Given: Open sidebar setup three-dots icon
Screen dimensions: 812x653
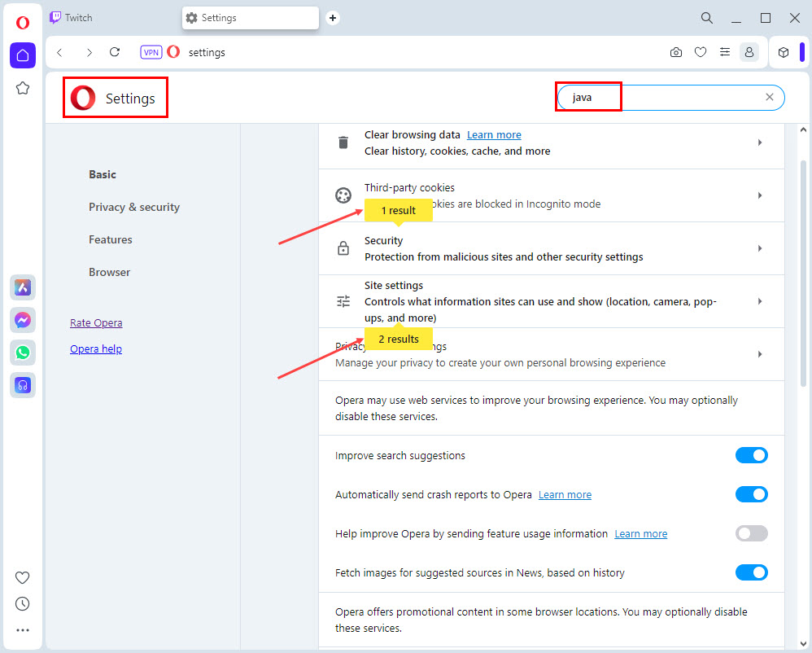Looking at the screenshot, I should [x=23, y=631].
